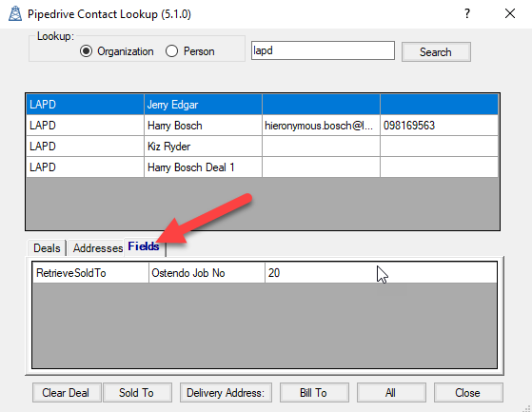Switch to the Deals tab
This screenshot has height=412, width=532.
tap(47, 248)
